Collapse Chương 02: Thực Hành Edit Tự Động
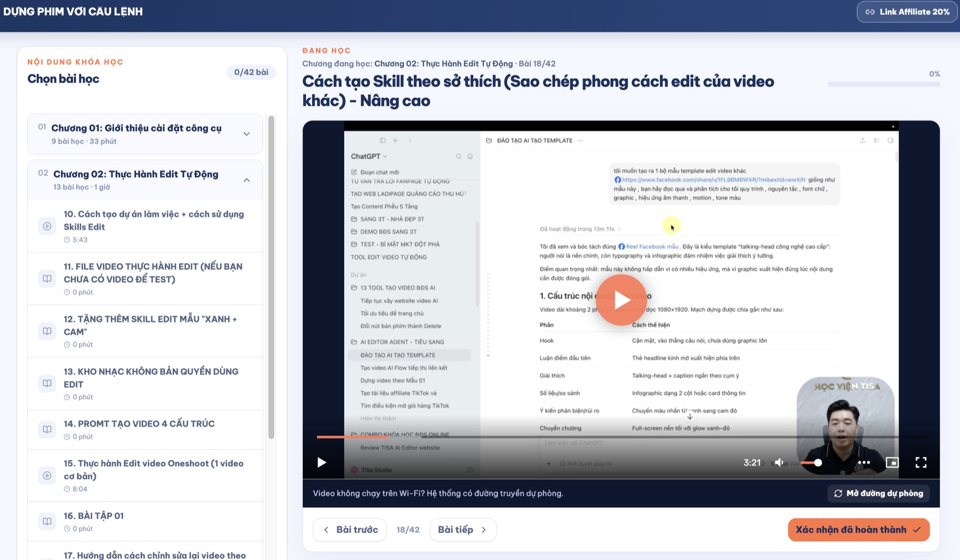 [x=247, y=180]
